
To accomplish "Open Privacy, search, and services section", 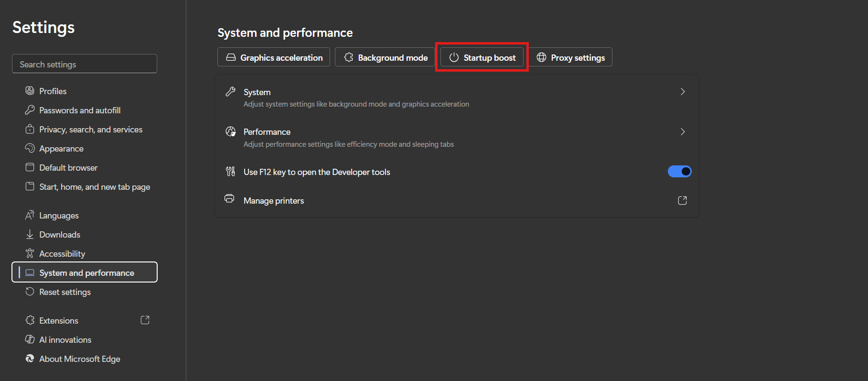I will pyautogui.click(x=90, y=130).
